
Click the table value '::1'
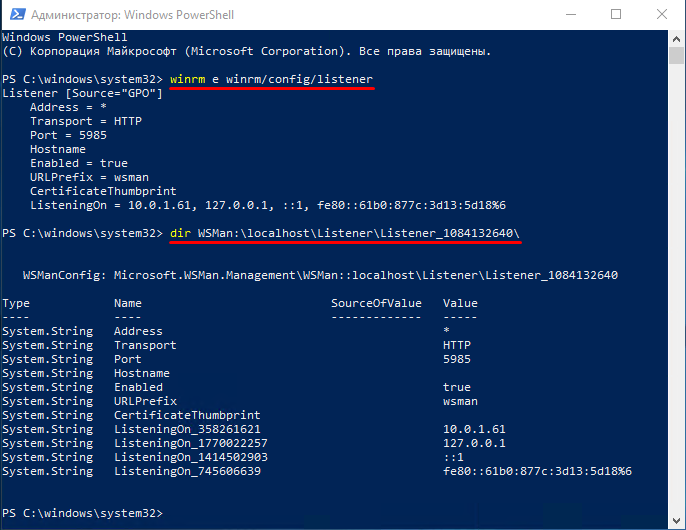coord(453,457)
